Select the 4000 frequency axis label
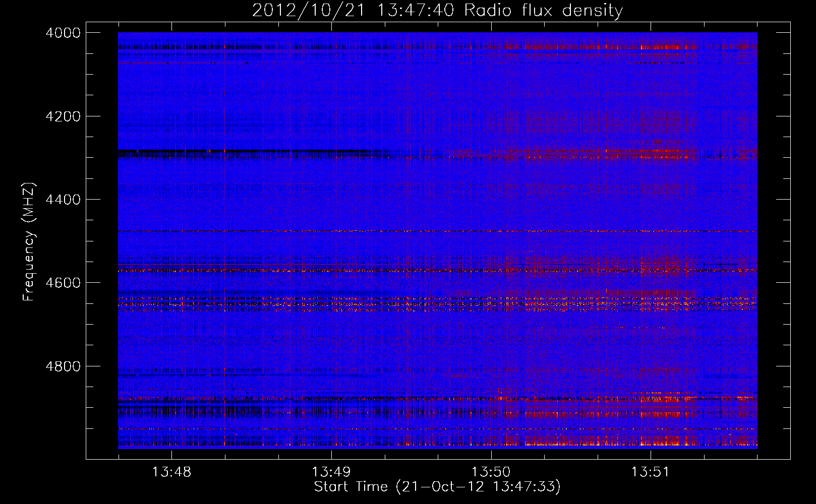 click(x=63, y=33)
